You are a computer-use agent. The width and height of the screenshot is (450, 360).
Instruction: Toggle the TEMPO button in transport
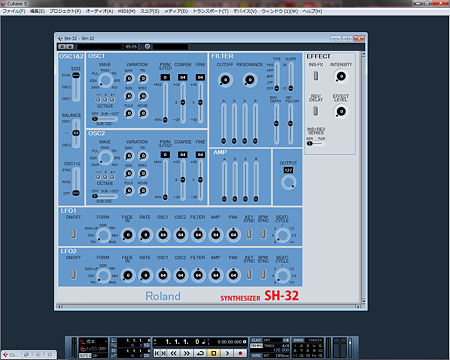coord(256,346)
